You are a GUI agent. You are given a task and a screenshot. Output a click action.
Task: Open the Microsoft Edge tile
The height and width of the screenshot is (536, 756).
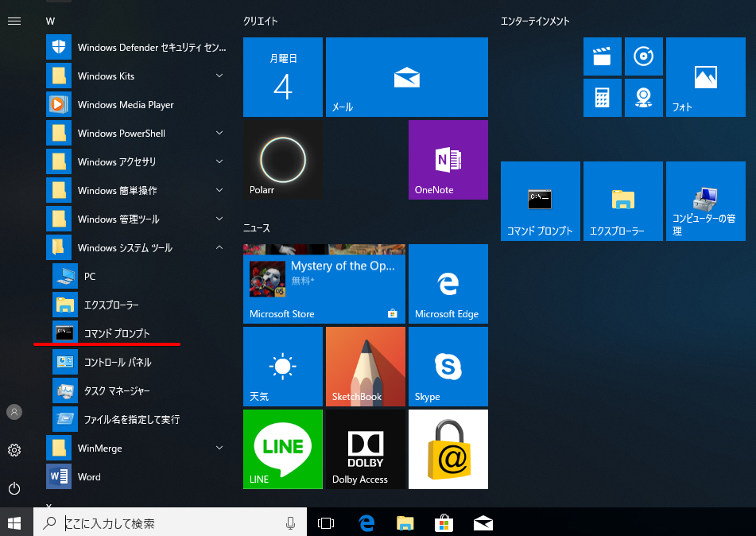tap(448, 284)
